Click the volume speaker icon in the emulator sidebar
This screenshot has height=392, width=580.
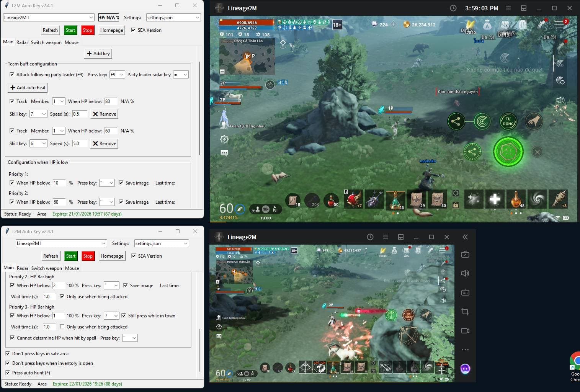(x=465, y=273)
